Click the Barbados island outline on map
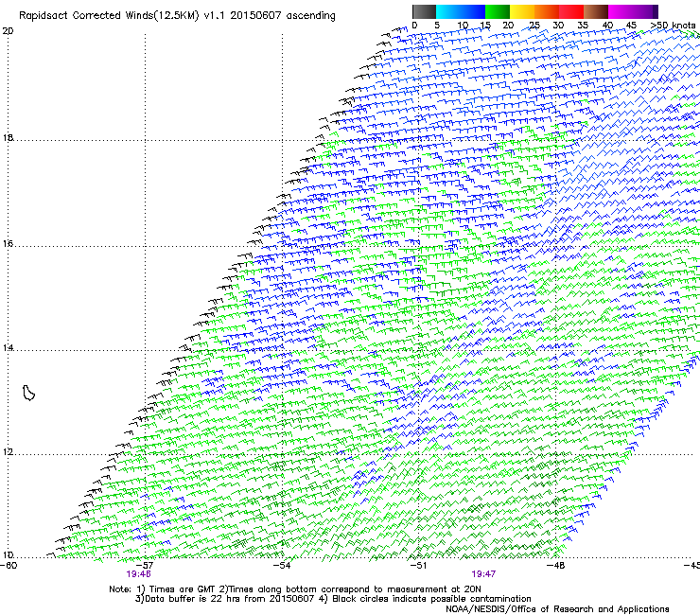The image size is (700, 615). [28, 393]
